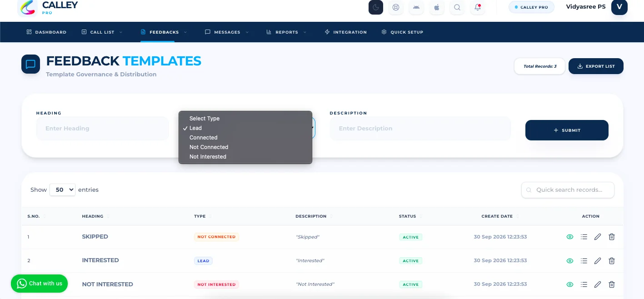This screenshot has width=644, height=299.
Task: Select the Connected option
Action: point(245,138)
